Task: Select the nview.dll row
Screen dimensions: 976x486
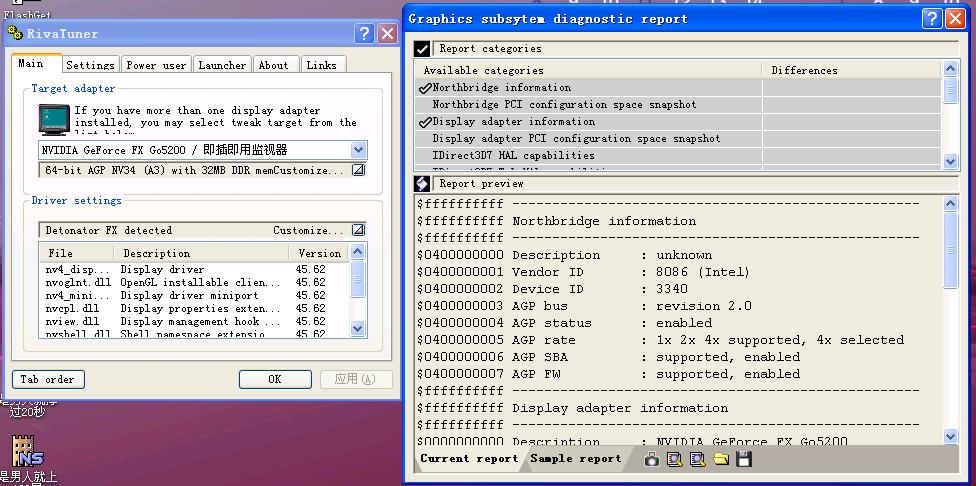Action: click(194, 322)
